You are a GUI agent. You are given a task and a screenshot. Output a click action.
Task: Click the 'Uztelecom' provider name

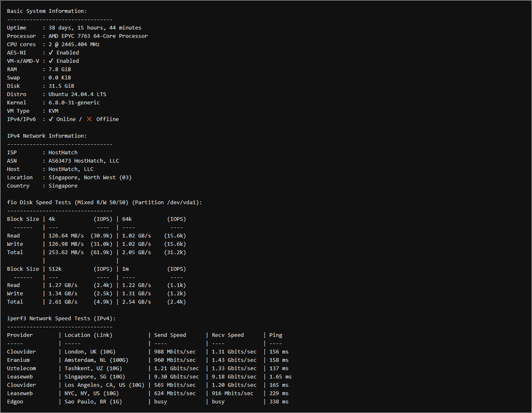(x=21, y=368)
